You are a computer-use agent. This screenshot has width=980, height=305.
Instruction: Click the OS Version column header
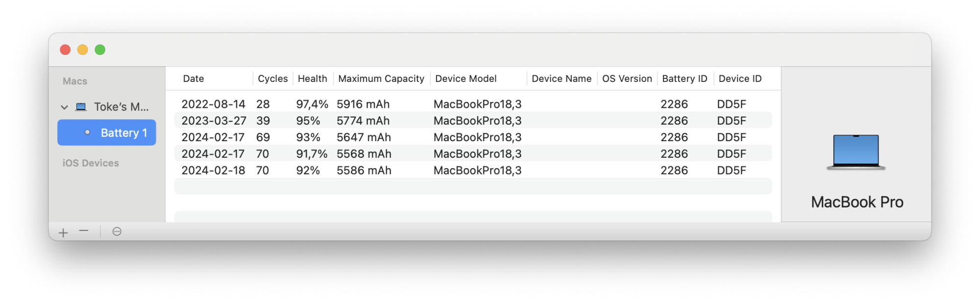pyautogui.click(x=627, y=78)
